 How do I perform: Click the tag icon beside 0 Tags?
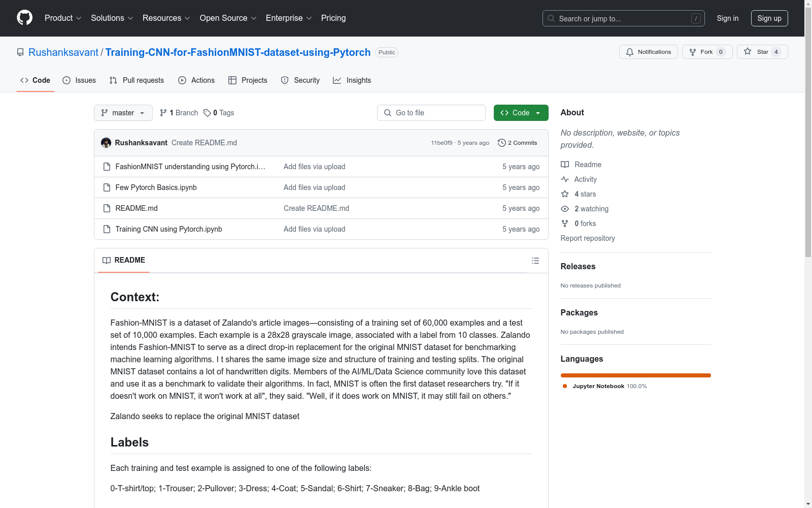point(207,113)
